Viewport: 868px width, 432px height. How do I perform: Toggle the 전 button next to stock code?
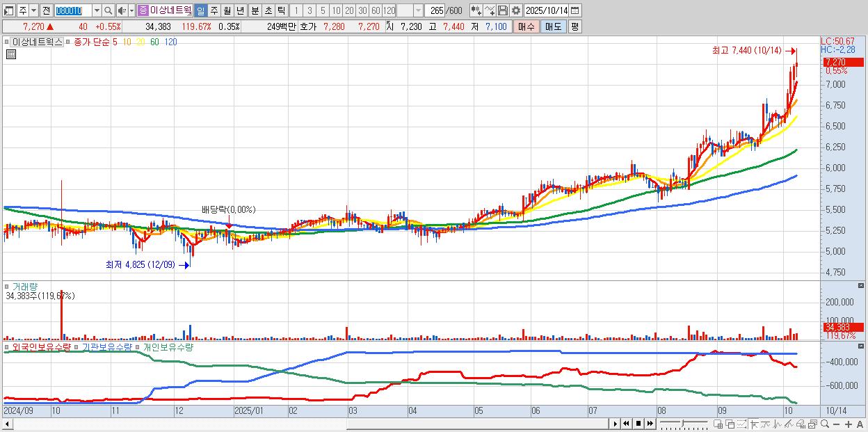(46, 10)
